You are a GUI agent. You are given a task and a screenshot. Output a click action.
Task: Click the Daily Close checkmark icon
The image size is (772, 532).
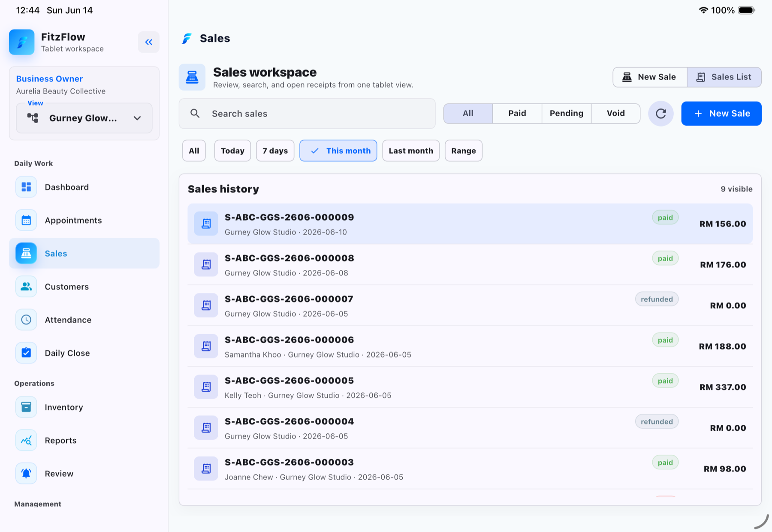point(26,353)
